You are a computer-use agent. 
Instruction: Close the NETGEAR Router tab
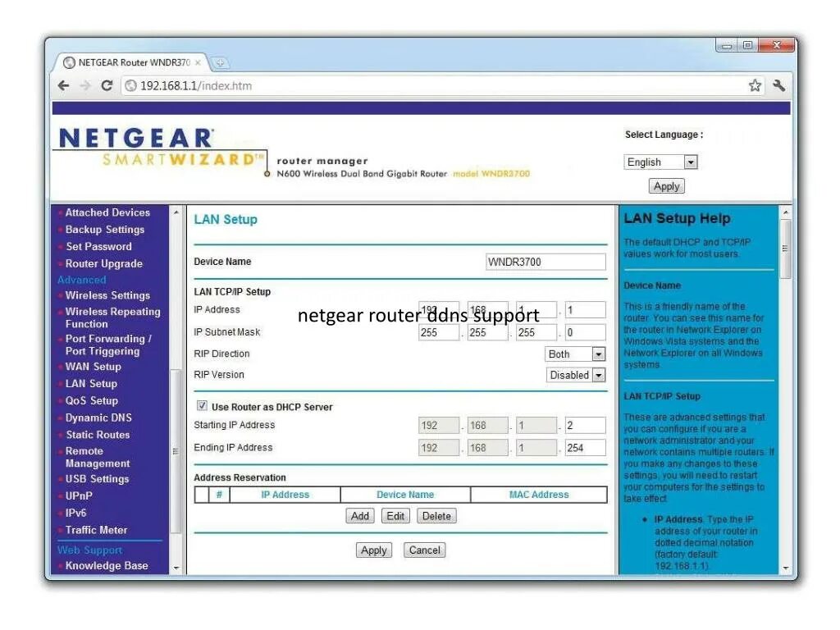pos(198,62)
